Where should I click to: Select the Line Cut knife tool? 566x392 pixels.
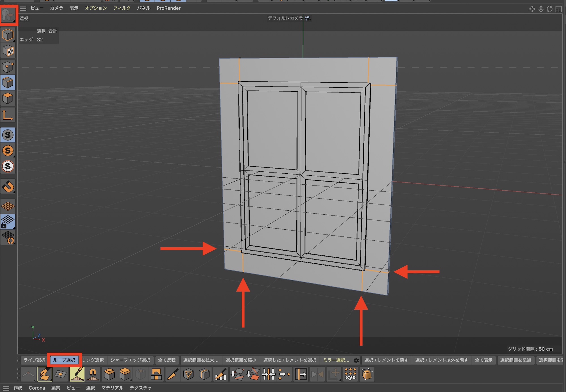click(x=173, y=374)
